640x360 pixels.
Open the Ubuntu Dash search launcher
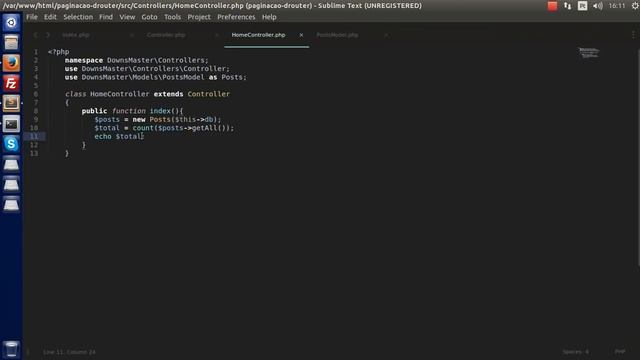point(11,22)
